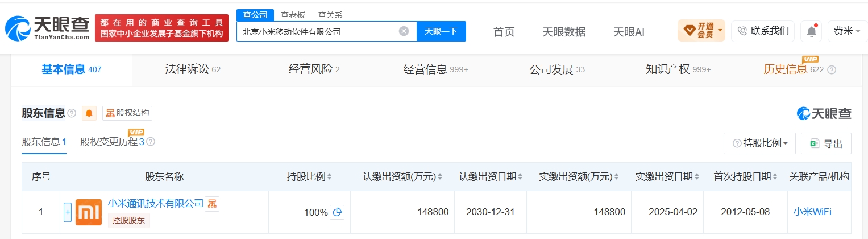Open the 开通会员 membership dropdown
This screenshot has width=868, height=239.
[701, 31]
